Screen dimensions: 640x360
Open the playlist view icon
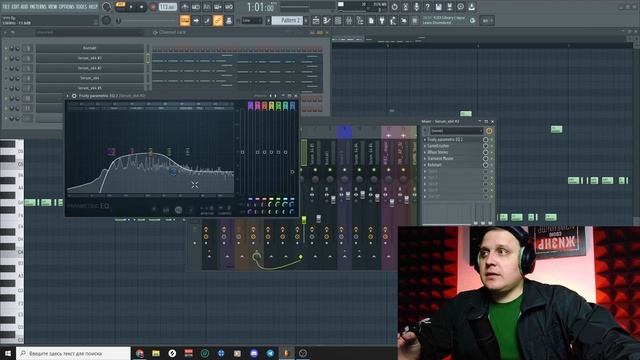(x=316, y=20)
